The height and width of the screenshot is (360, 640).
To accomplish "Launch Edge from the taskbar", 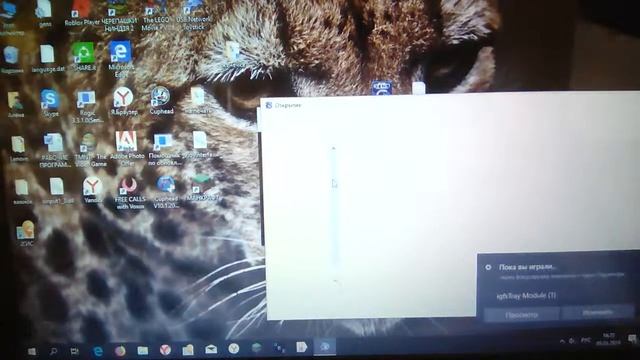I will pos(98,351).
